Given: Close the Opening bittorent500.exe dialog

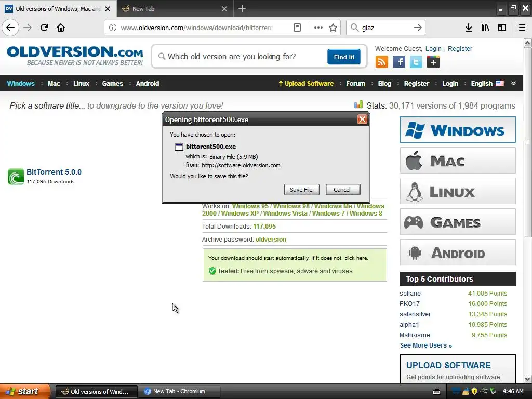Looking at the screenshot, I should (362, 119).
